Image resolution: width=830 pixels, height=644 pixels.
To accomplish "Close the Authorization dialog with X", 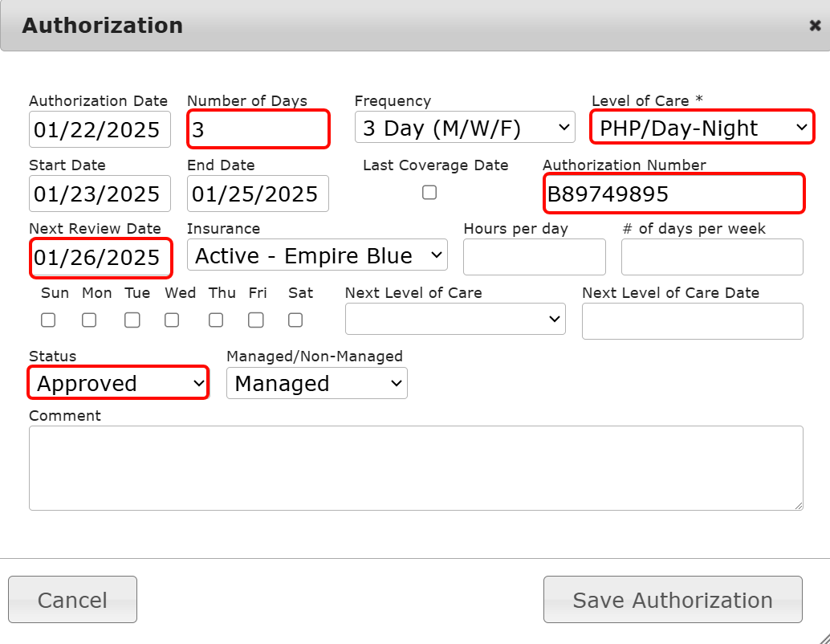I will [815, 26].
